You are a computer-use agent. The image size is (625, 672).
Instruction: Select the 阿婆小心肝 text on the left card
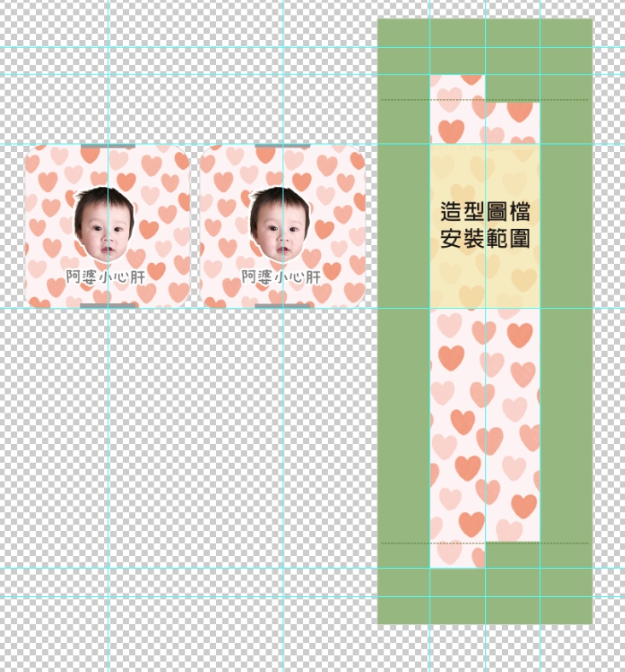[x=106, y=277]
